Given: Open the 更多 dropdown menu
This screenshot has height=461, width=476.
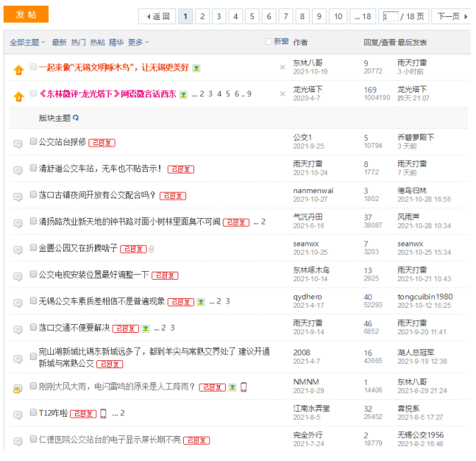Looking at the screenshot, I should 138,43.
